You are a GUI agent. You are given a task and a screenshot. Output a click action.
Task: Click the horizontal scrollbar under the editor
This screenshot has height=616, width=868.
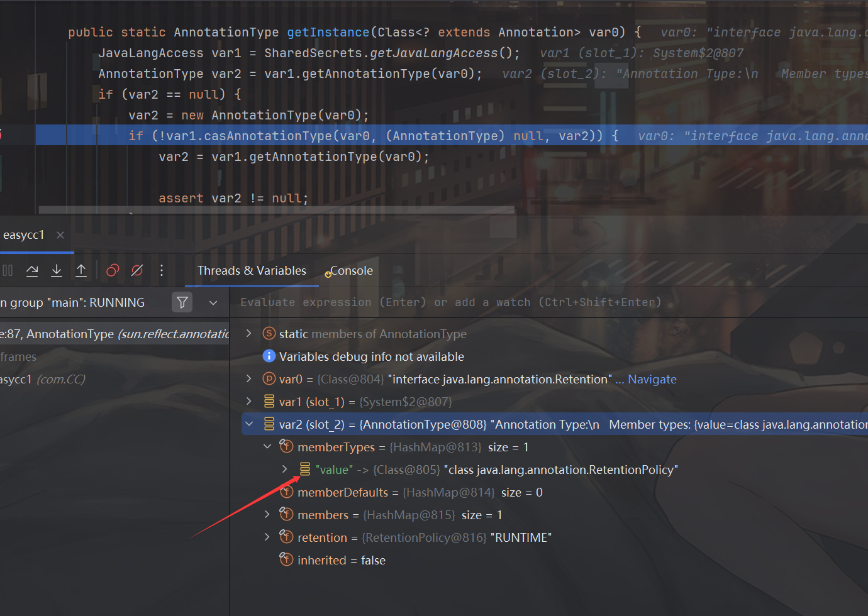[x=277, y=210]
